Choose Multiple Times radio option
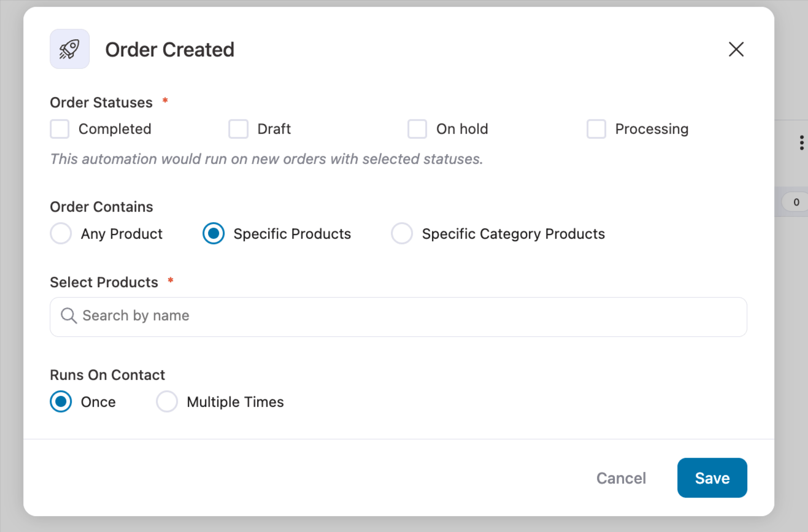The width and height of the screenshot is (808, 532). click(x=167, y=402)
